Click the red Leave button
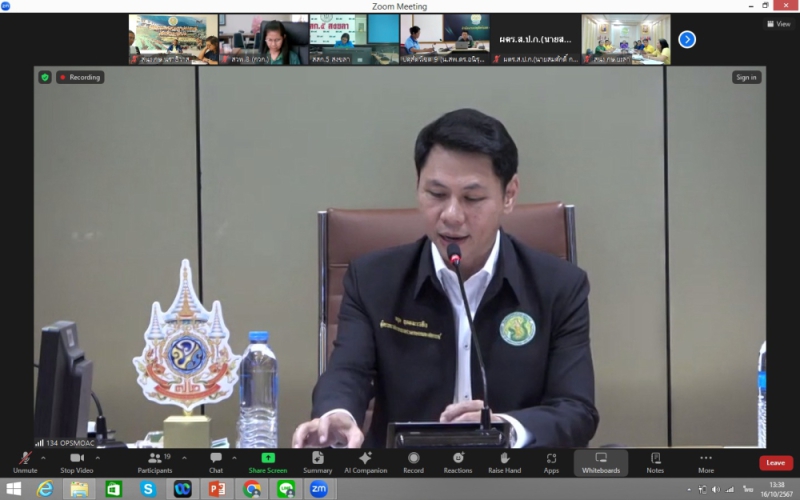 [775, 463]
